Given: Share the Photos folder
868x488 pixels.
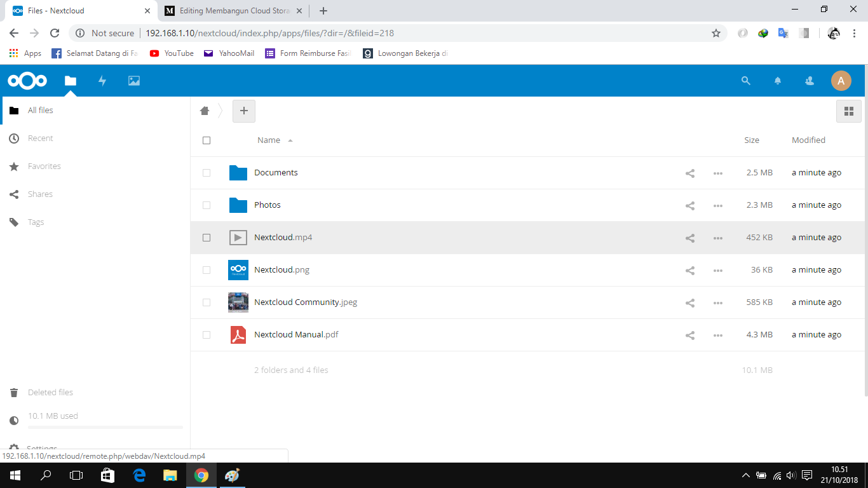Looking at the screenshot, I should click(x=690, y=205).
